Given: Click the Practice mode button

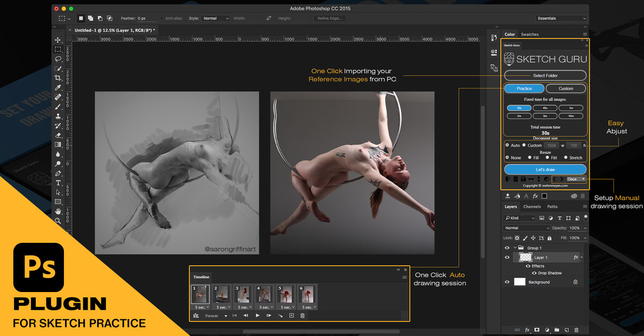Looking at the screenshot, I should (524, 88).
